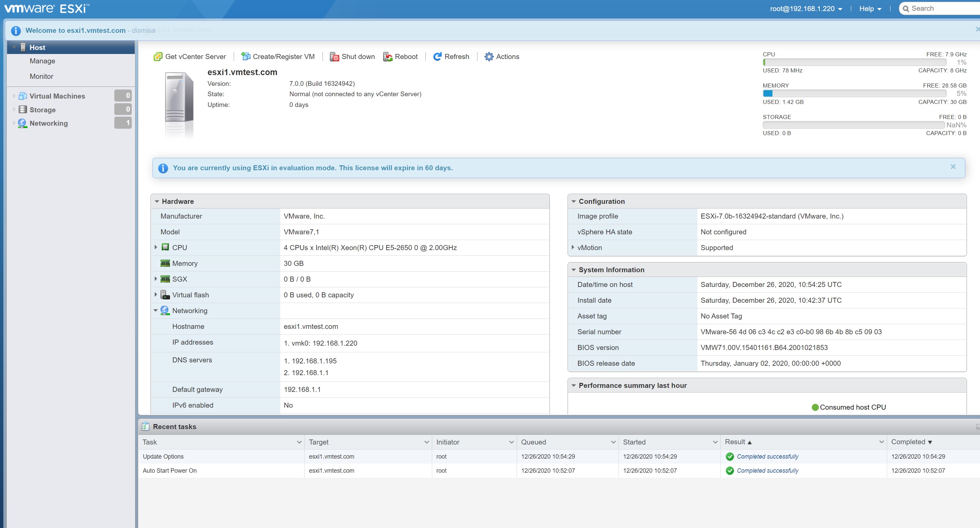Click the Shut down icon
This screenshot has height=528, width=980.
pyautogui.click(x=334, y=57)
